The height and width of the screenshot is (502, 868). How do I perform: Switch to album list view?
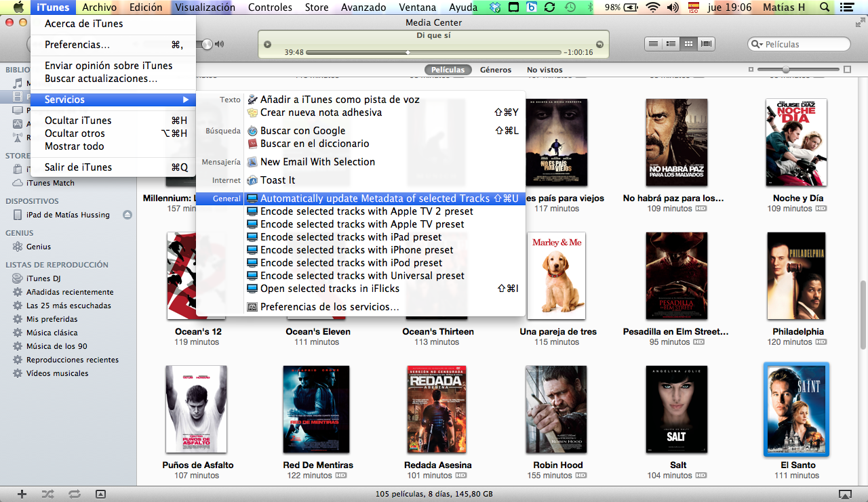pos(671,44)
